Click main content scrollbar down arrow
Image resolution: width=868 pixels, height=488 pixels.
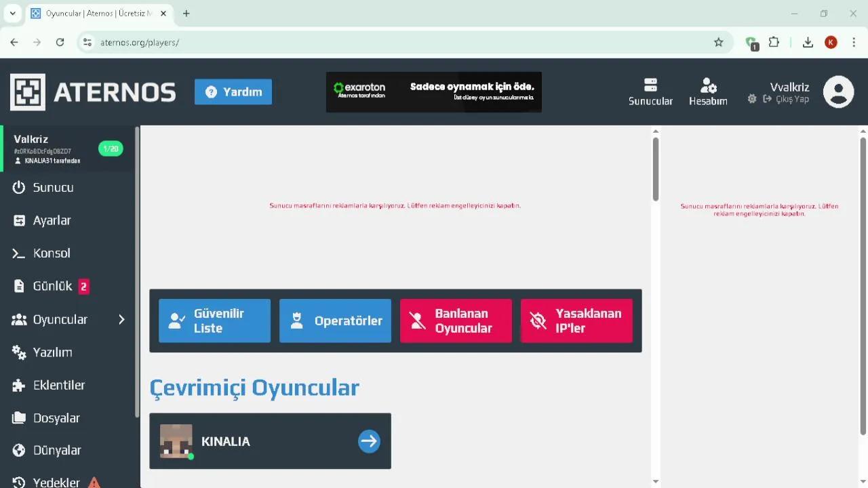(x=656, y=481)
